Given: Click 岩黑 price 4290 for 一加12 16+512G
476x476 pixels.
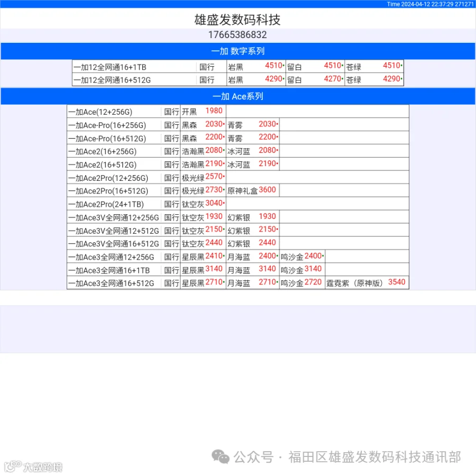Looking at the screenshot, I should point(274,79).
